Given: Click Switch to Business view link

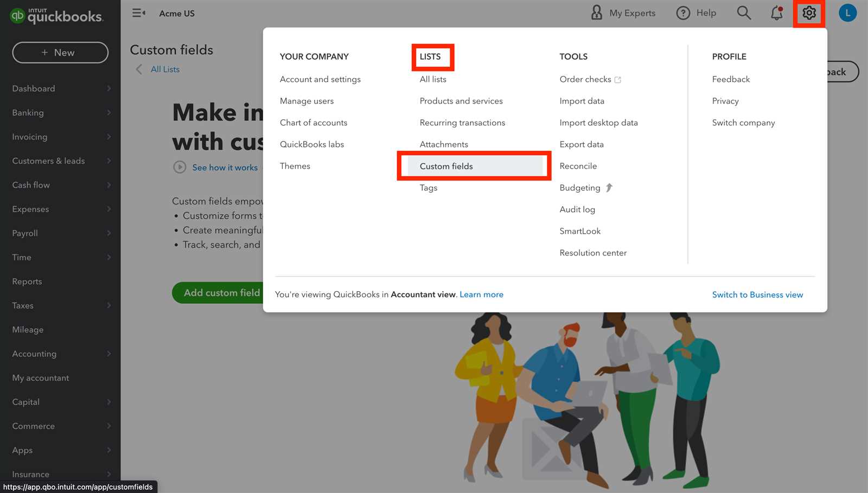Looking at the screenshot, I should tap(757, 294).
